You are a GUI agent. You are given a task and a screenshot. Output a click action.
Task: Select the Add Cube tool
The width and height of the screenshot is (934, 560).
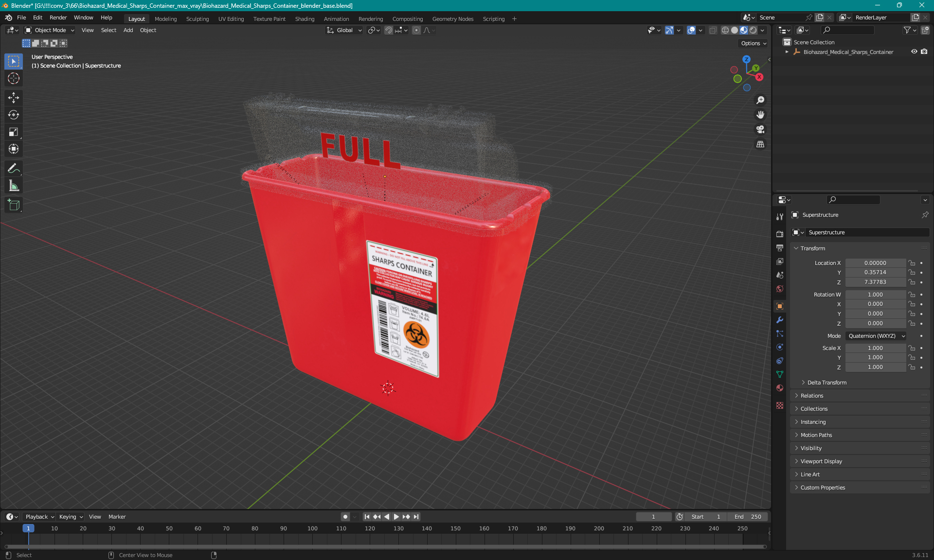point(14,205)
